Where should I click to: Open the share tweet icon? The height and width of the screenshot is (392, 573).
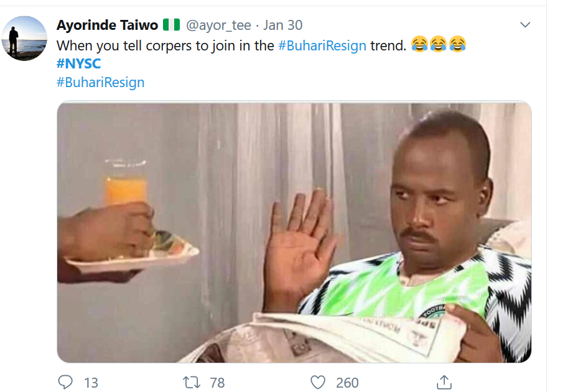coord(444,382)
